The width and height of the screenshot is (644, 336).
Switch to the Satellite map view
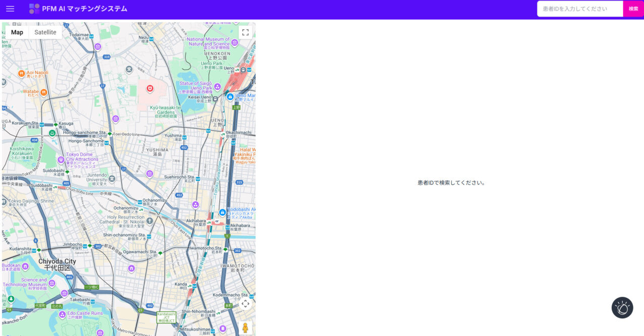tap(45, 33)
